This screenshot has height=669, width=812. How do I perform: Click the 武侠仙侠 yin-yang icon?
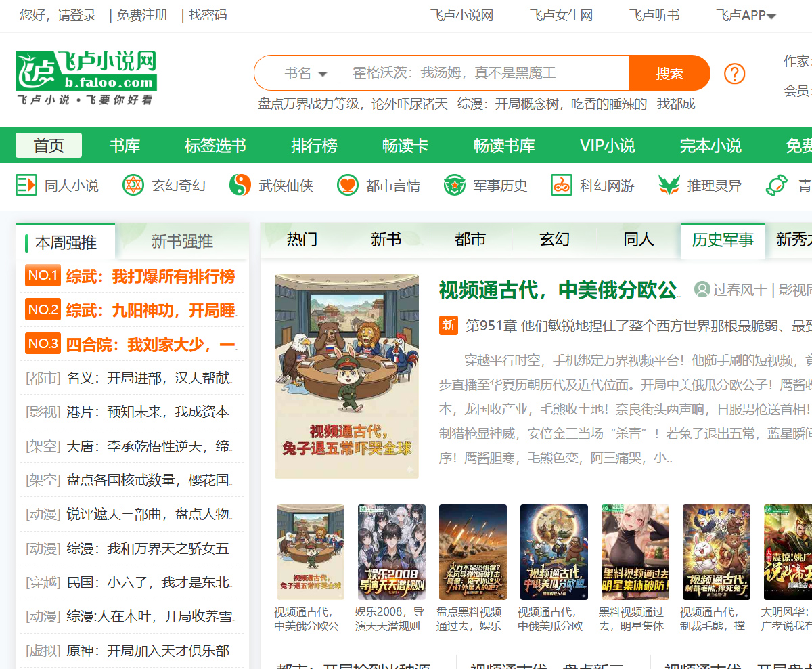point(242,184)
